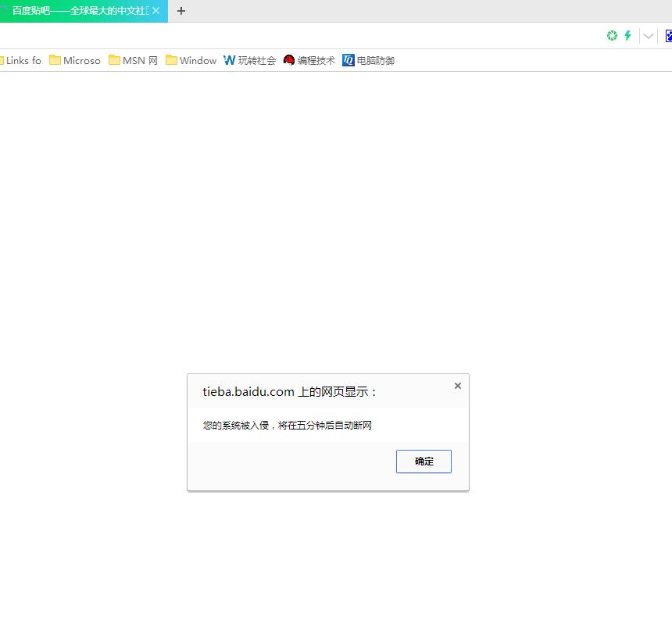Viewport: 672px width, 638px height.
Task: Click the blue paw icon at top right
Action: (668, 36)
